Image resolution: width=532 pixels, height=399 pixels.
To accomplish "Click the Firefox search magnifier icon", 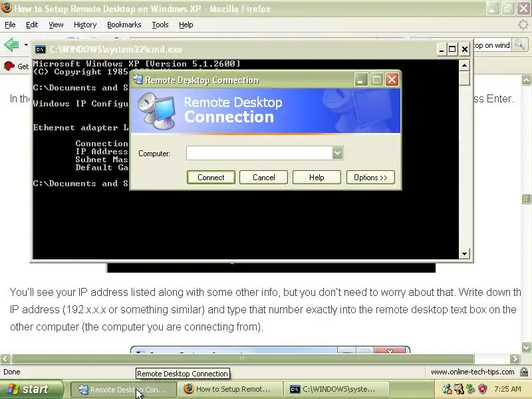I will tap(520, 45).
